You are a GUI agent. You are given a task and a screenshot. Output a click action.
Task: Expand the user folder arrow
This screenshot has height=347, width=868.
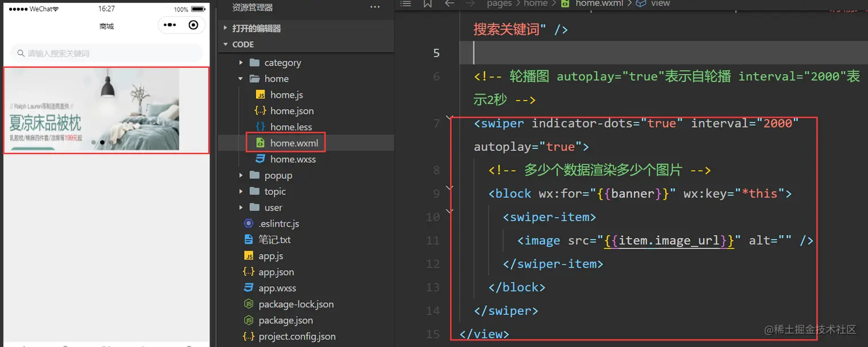tap(241, 207)
